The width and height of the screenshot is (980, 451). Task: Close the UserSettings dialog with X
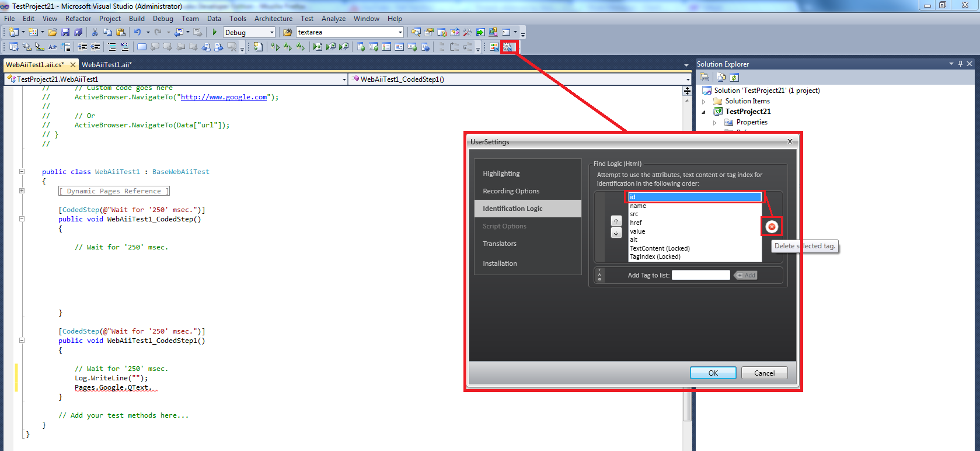point(790,141)
